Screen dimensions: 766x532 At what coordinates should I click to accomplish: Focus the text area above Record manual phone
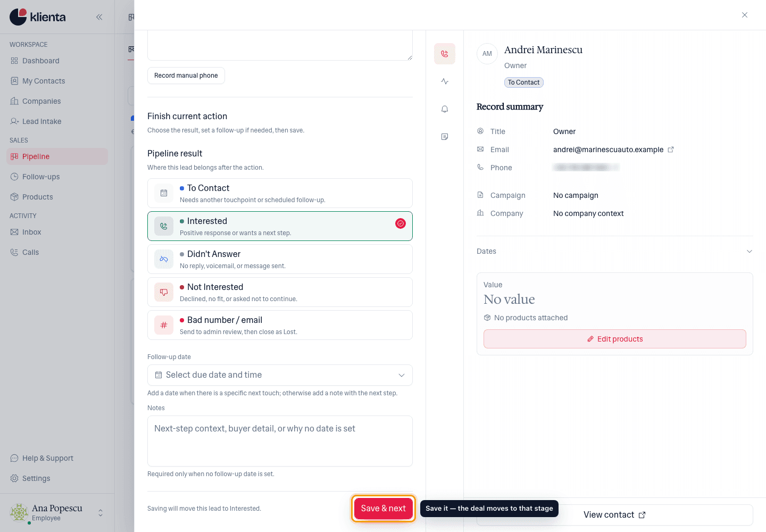[280, 46]
